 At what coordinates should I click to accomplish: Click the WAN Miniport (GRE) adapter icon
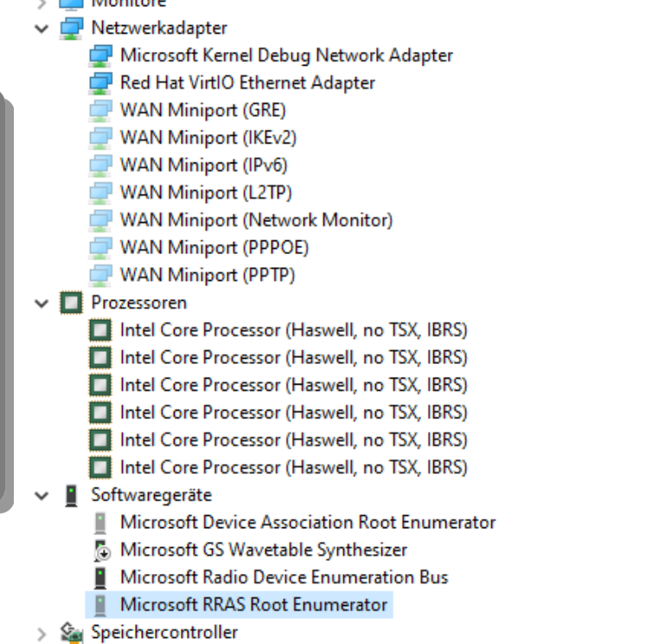100,111
